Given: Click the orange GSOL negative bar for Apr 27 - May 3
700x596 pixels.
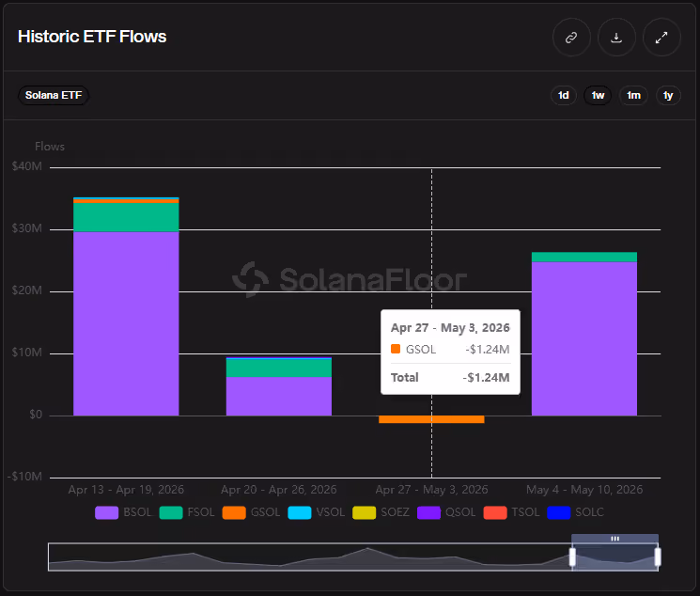Looking at the screenshot, I should coord(431,419).
